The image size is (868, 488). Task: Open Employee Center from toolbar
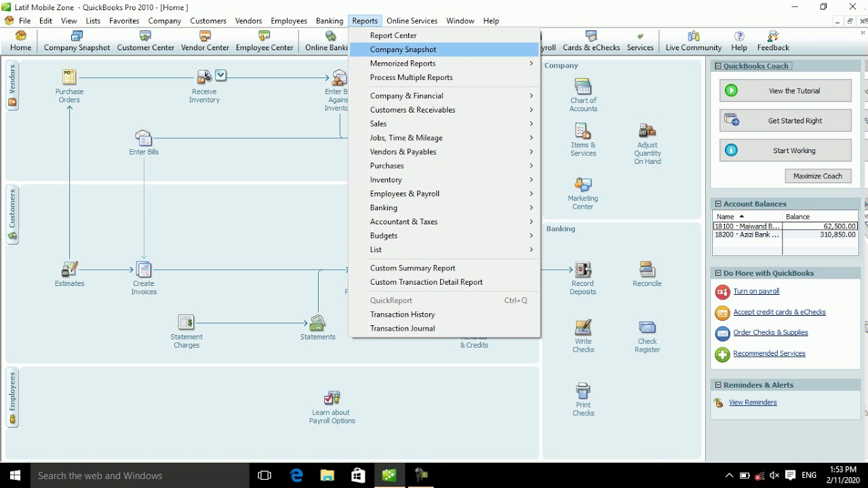coord(264,41)
